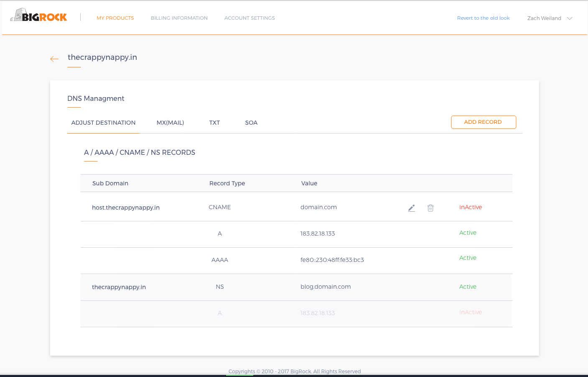Select the AAAA record type cell
Screen dimensions: 588x377
pyautogui.click(x=220, y=260)
